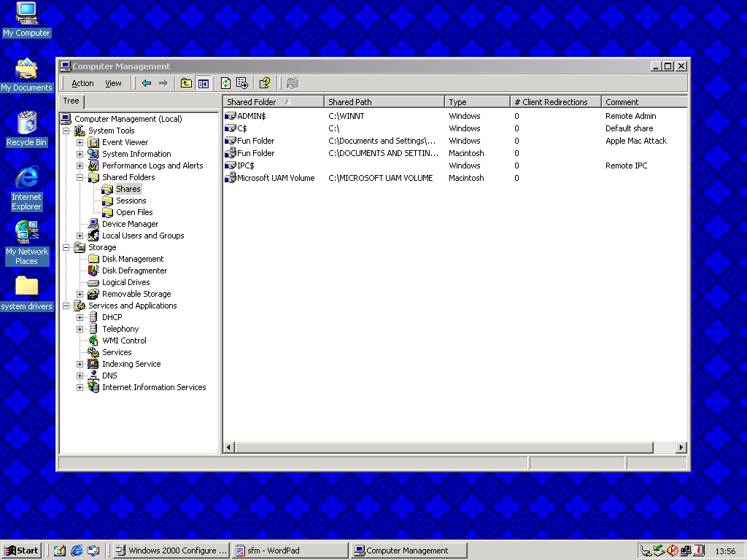Click horizontal scrollbar left arrow

coord(229,448)
